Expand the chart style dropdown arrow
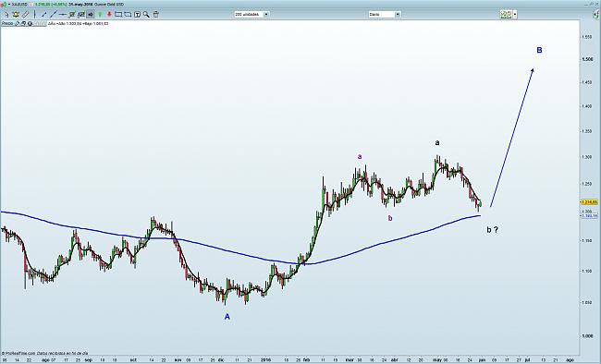 tap(515, 15)
